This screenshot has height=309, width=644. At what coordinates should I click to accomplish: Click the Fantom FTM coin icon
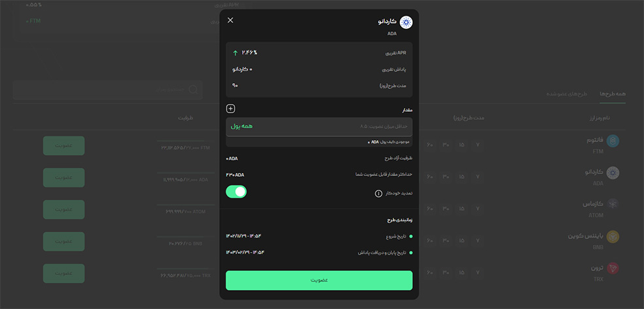[613, 141]
